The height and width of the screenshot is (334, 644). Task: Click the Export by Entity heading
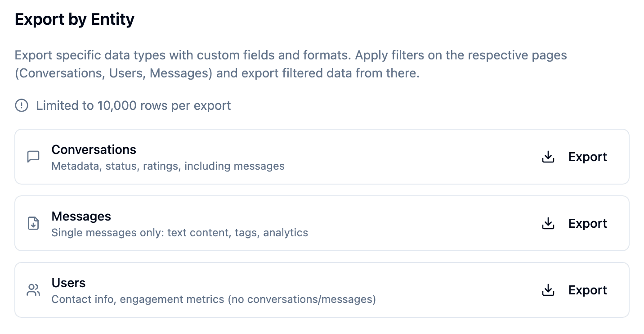(74, 19)
